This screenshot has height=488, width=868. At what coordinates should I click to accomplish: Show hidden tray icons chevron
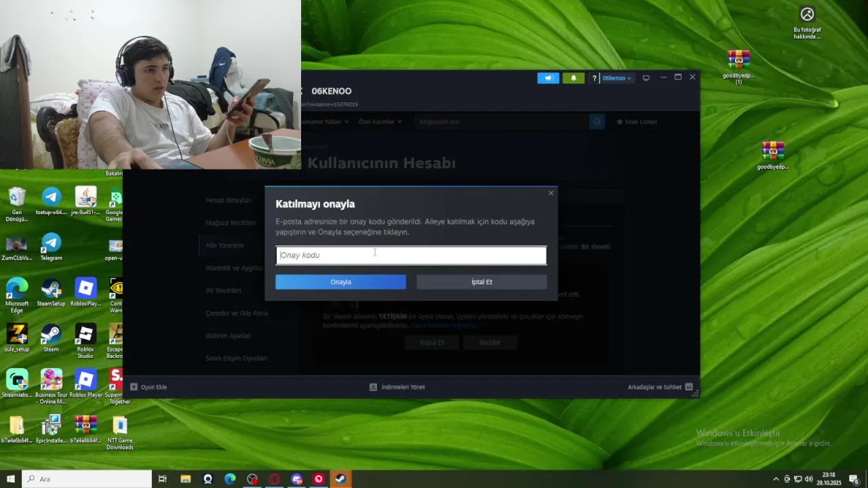tap(776, 479)
